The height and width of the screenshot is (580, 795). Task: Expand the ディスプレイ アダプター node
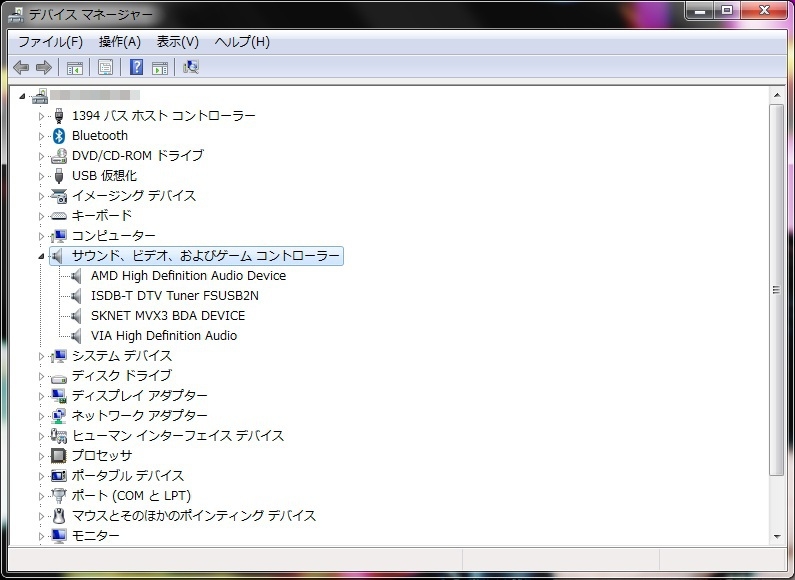click(x=42, y=396)
